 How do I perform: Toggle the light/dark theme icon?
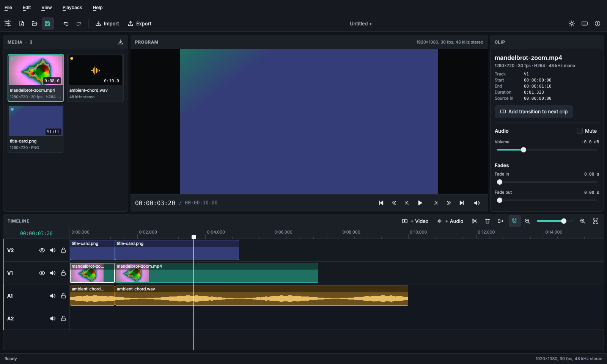tap(572, 24)
